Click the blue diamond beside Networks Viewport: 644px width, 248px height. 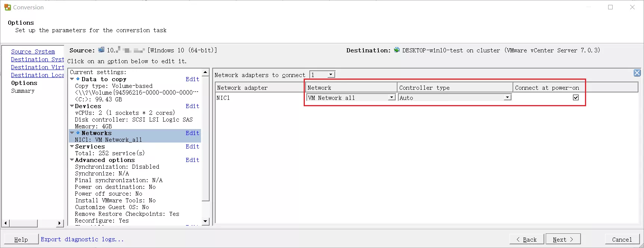78,133
